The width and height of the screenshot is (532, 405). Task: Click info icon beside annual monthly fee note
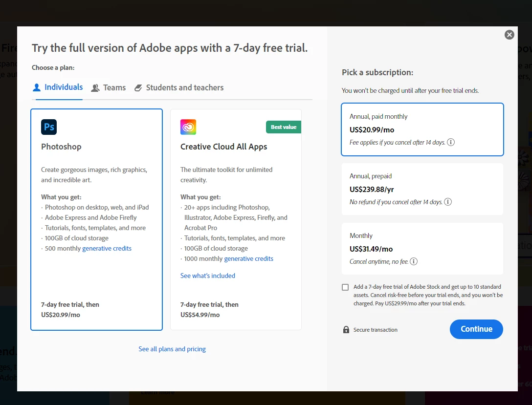tap(451, 143)
